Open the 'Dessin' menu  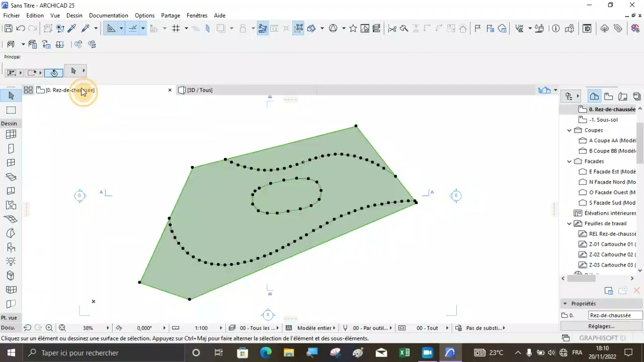[x=74, y=16]
